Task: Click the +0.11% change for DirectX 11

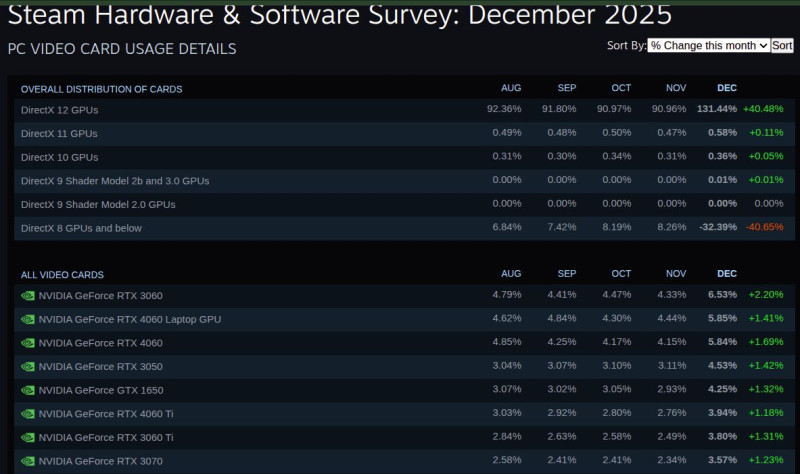Action: 766,133
